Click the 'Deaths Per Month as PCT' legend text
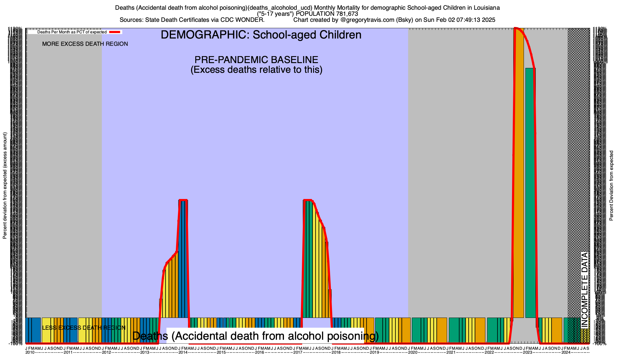 [x=72, y=32]
